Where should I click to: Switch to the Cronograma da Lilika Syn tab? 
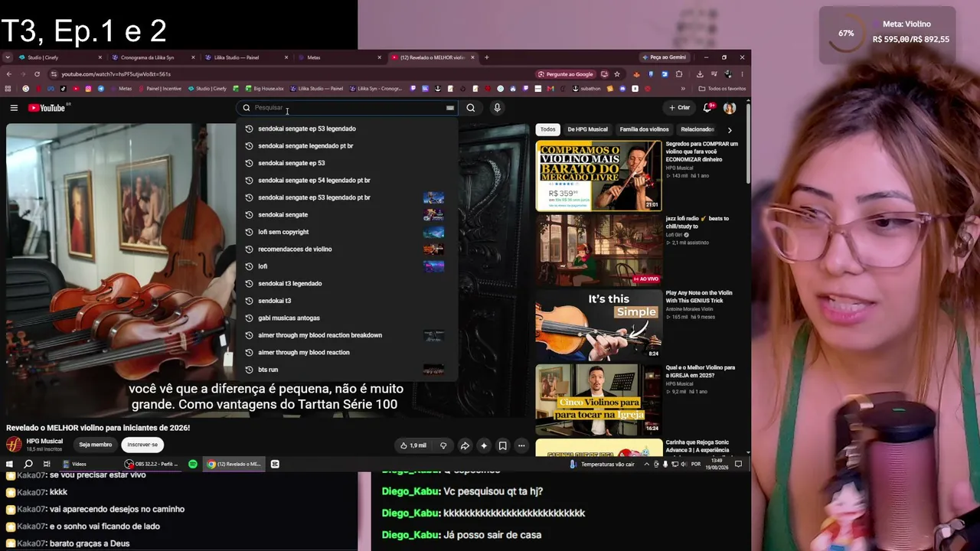coord(153,57)
